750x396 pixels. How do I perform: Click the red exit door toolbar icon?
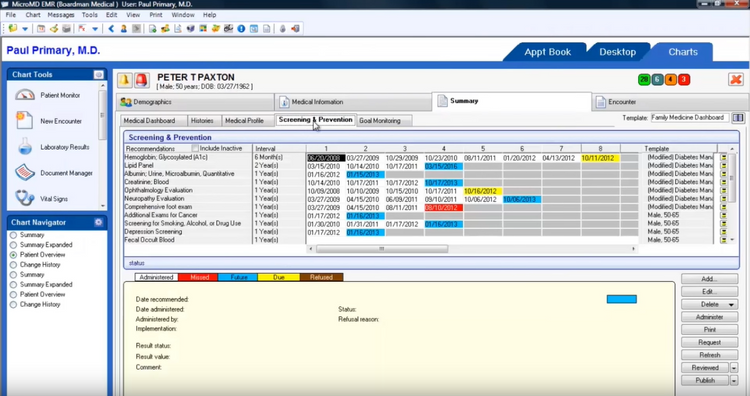click(295, 29)
